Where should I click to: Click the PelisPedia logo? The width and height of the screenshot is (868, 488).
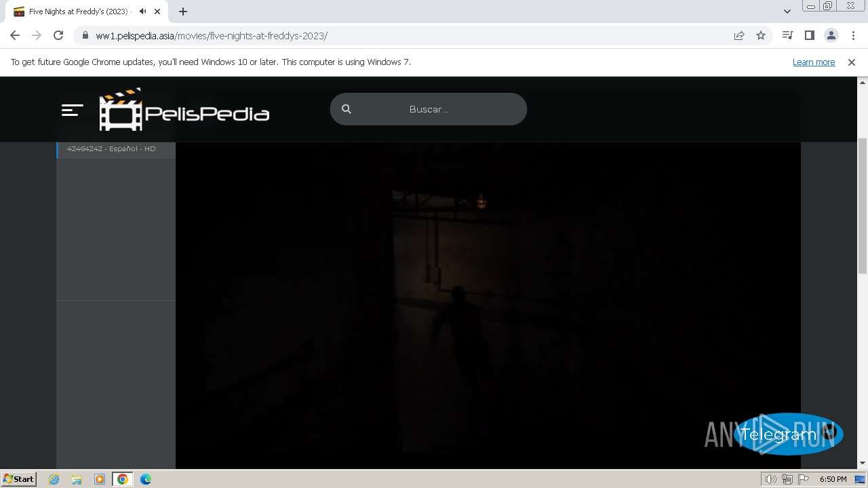(184, 109)
